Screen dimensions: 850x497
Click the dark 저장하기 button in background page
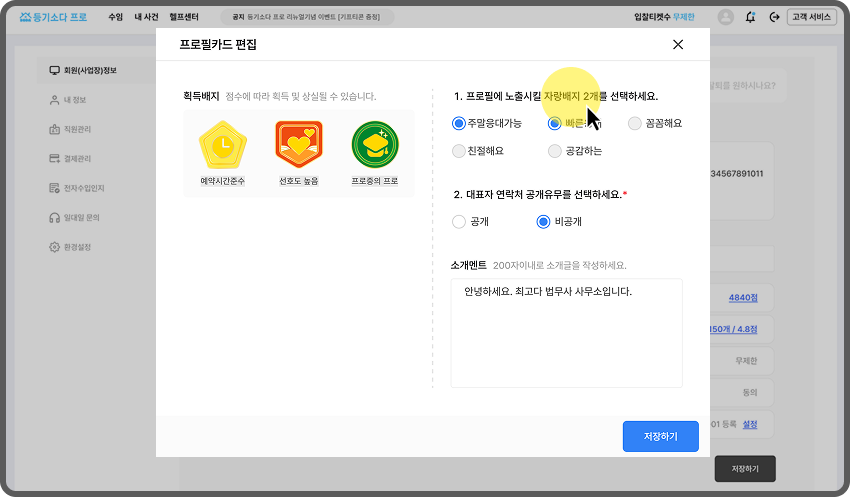tap(745, 469)
